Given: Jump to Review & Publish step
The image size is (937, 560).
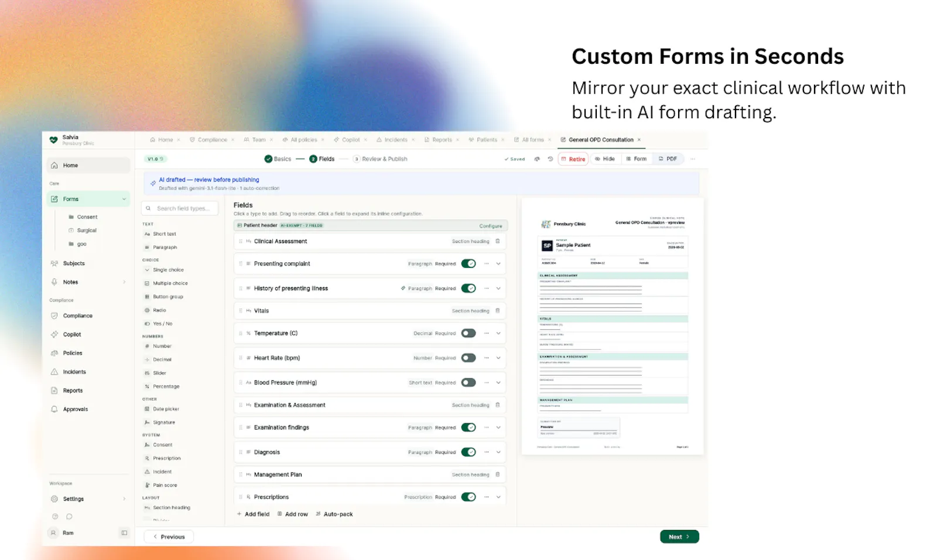Looking at the screenshot, I should click(x=380, y=159).
